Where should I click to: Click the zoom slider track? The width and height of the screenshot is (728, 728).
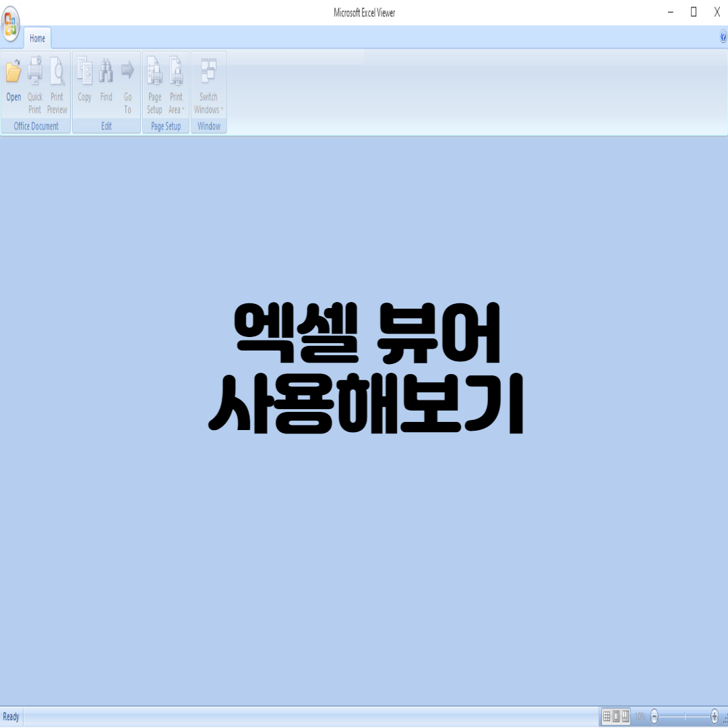(684, 717)
